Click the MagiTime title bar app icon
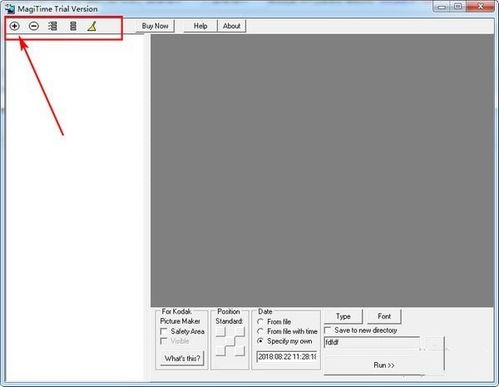Viewport: 499px width, 387px height. [x=10, y=8]
